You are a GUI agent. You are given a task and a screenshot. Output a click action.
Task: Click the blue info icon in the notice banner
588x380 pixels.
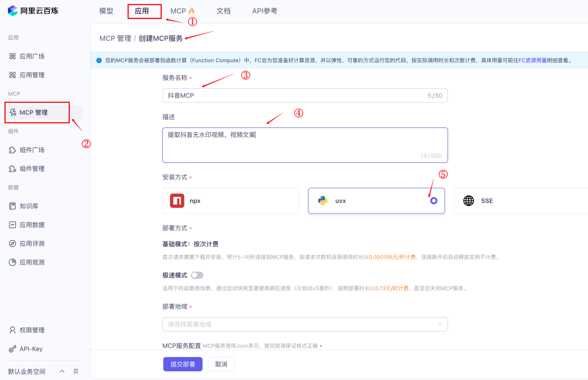pyautogui.click(x=99, y=60)
